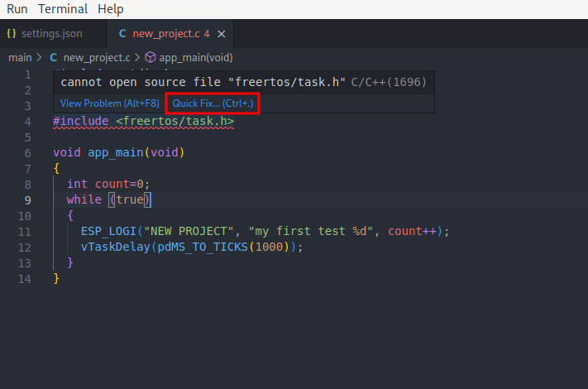Close the new_project.c tab

(x=221, y=34)
